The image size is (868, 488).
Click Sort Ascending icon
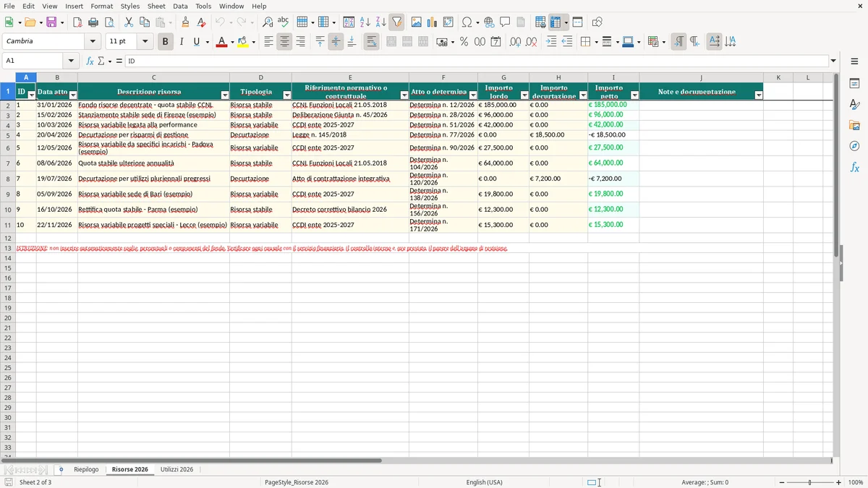tap(365, 22)
